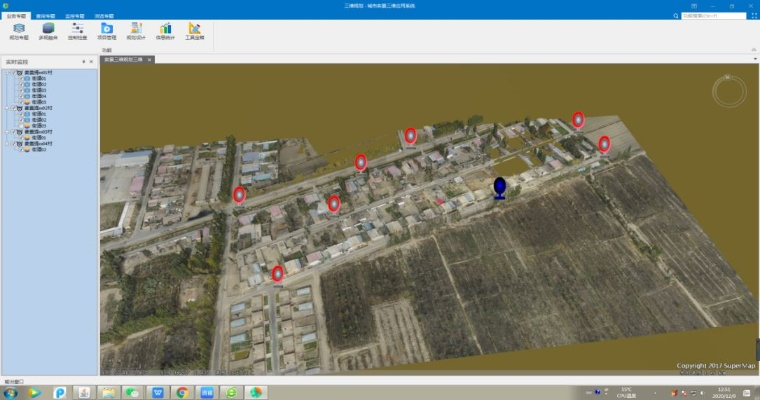The width and height of the screenshot is (760, 400).
Task: Open the bar chart statistics icon
Action: pos(164,30)
